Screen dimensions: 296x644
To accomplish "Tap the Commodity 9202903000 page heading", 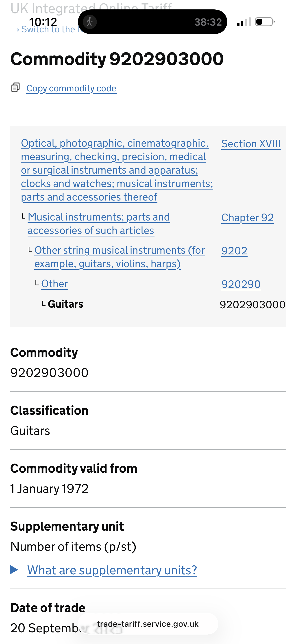I will (x=117, y=59).
